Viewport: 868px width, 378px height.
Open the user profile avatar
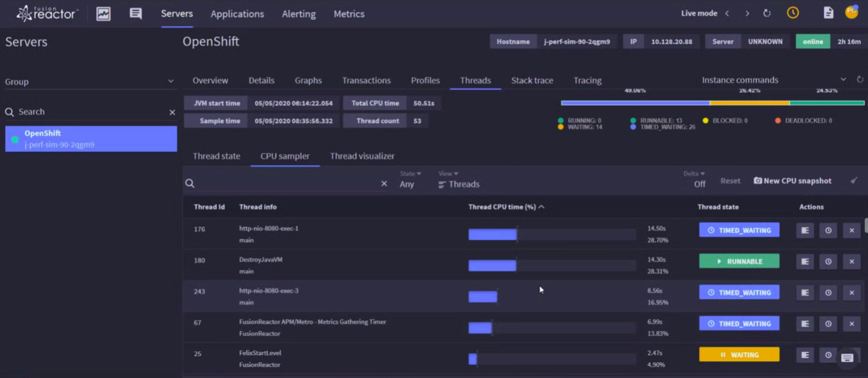(852, 12)
